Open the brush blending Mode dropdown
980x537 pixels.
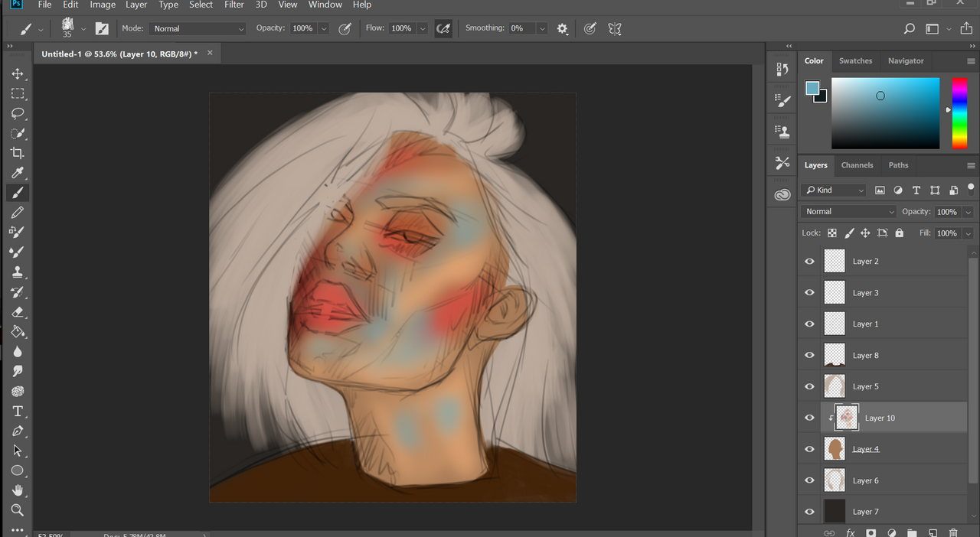point(197,28)
